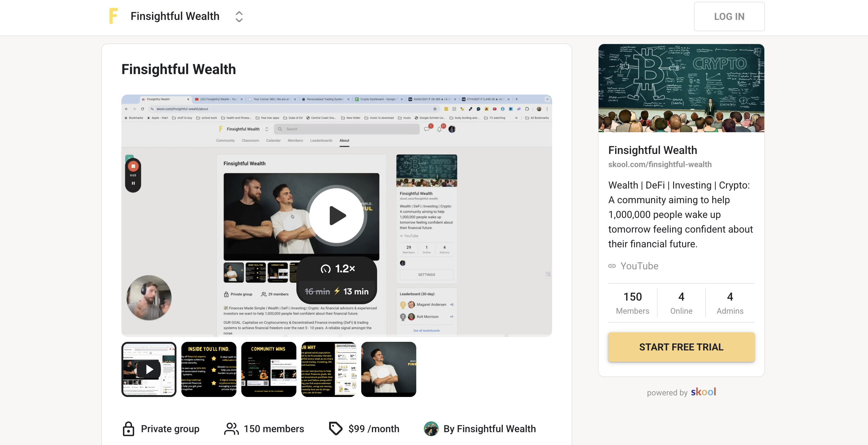Click the '$99 /month' price text
The height and width of the screenshot is (445, 868).
(374, 429)
